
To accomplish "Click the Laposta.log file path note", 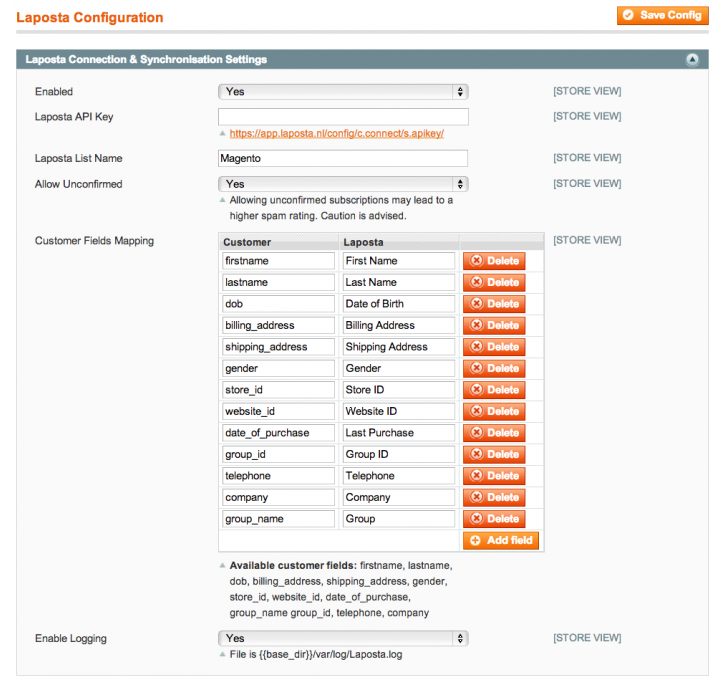I will click(x=316, y=655).
